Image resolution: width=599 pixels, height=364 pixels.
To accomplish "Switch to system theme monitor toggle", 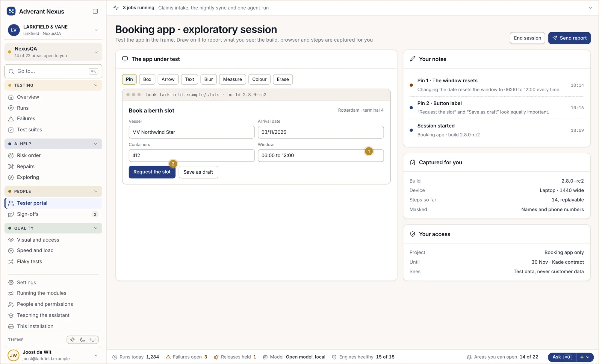I will [x=93, y=340].
